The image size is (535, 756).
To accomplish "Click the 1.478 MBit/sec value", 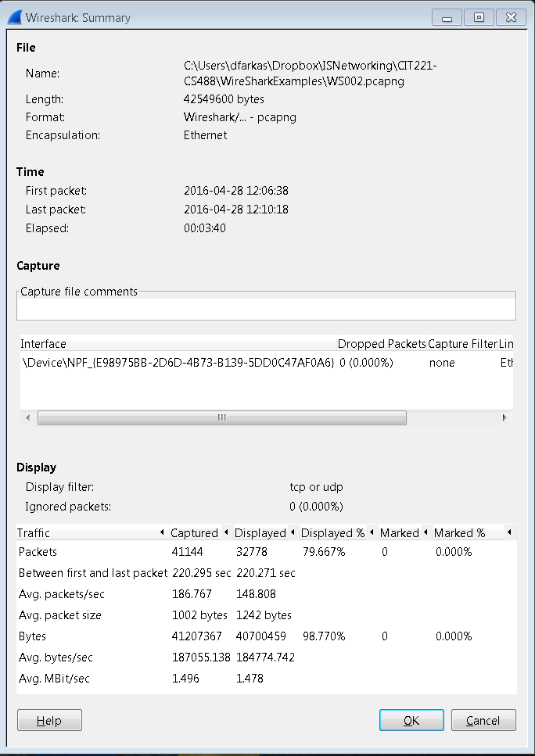I will tap(250, 679).
